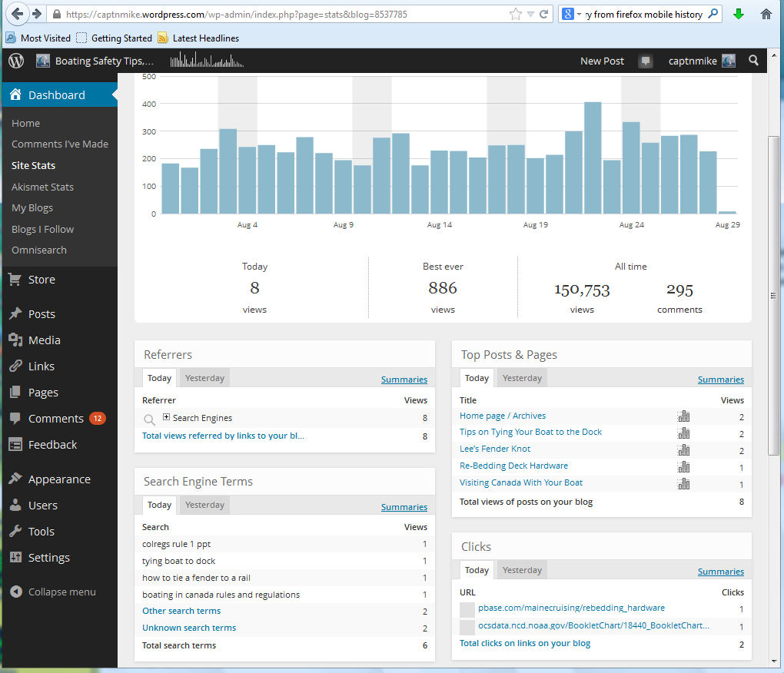Screen dimensions: 784x673
Task: Click the WordPress logo in admin bar
Action: point(16,61)
